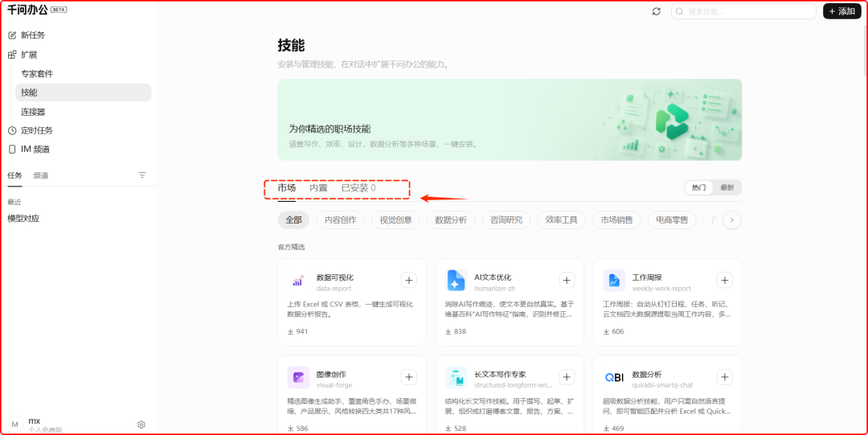Click the 图像创作 purple icon
Screen dimensions: 868x435
coord(298,377)
